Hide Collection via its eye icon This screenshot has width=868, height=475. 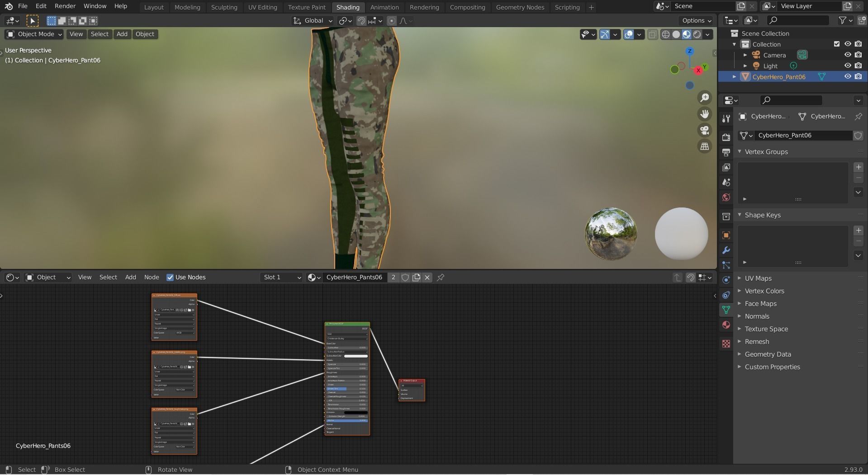click(x=848, y=44)
